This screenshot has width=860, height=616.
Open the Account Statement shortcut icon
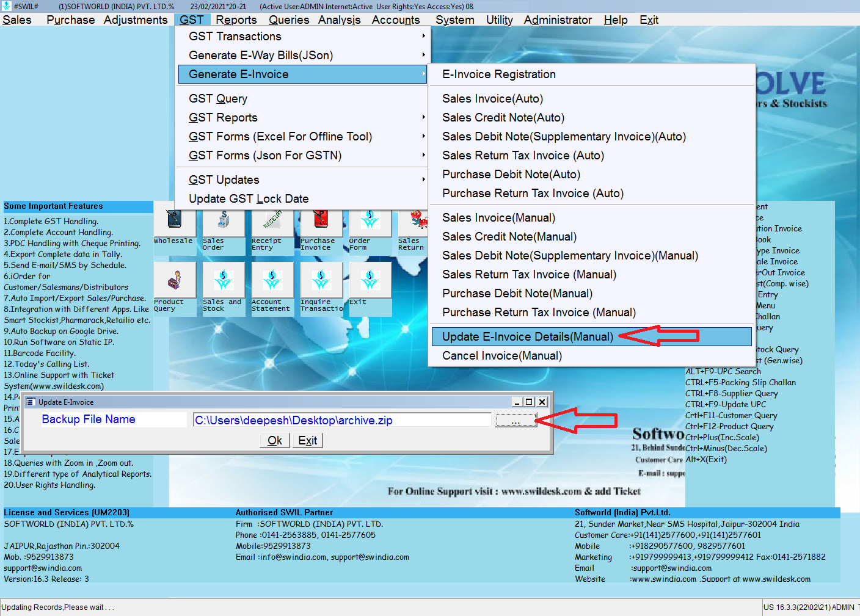point(272,280)
